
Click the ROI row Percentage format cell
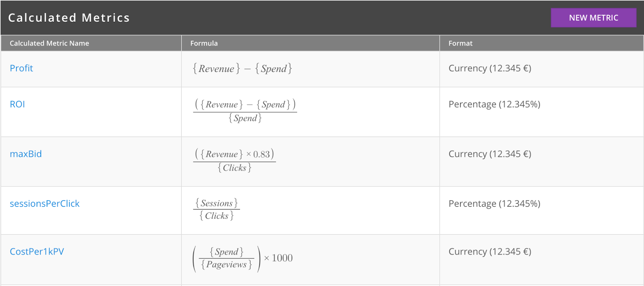[x=494, y=104]
